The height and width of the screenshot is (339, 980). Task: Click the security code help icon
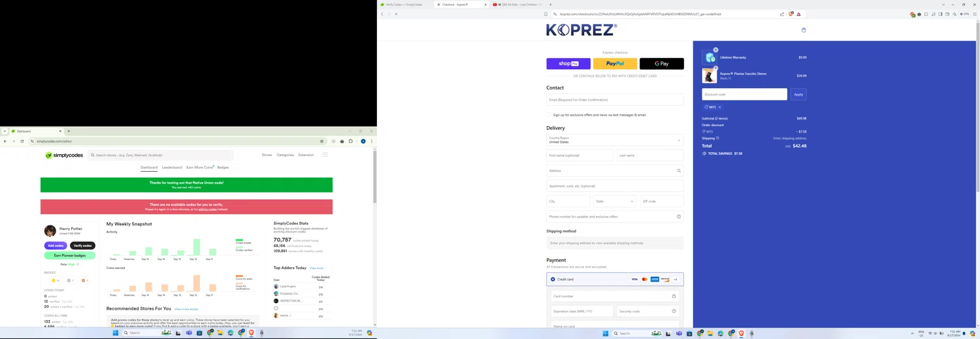(674, 312)
